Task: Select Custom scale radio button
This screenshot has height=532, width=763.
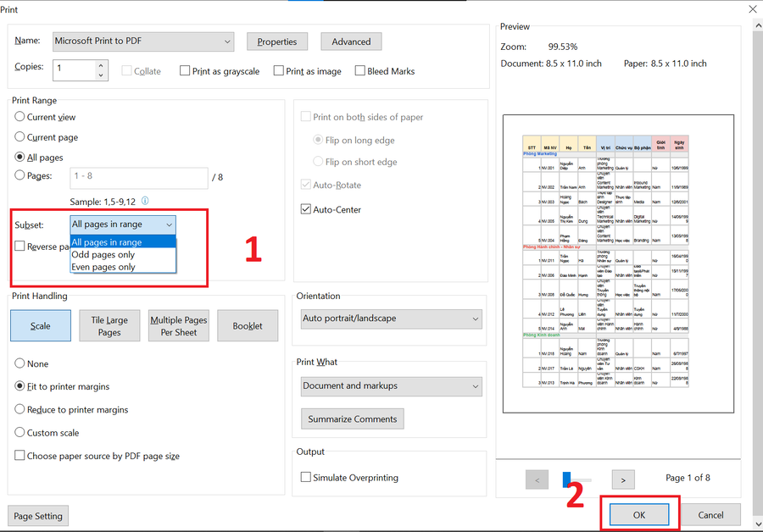Action: pos(19,432)
